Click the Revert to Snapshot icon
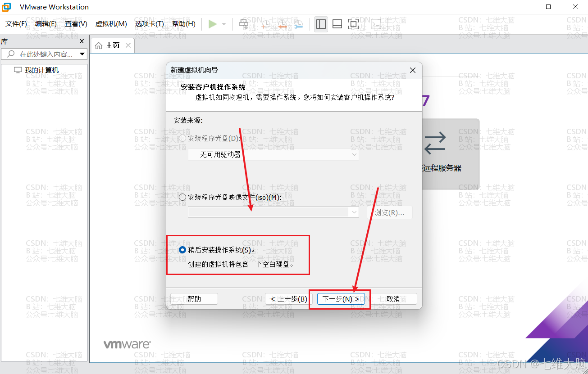The width and height of the screenshot is (588, 374). [x=282, y=24]
